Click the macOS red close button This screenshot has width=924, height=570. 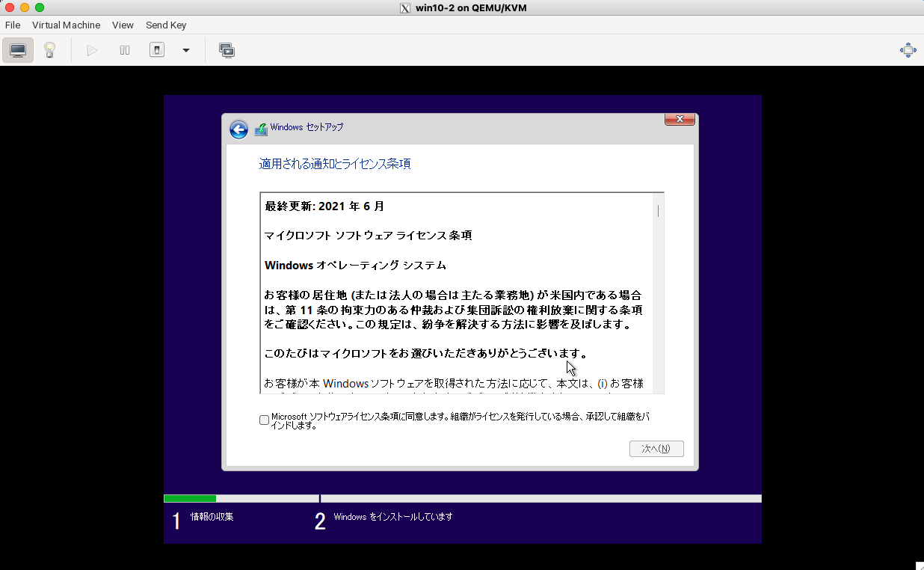pos(10,7)
